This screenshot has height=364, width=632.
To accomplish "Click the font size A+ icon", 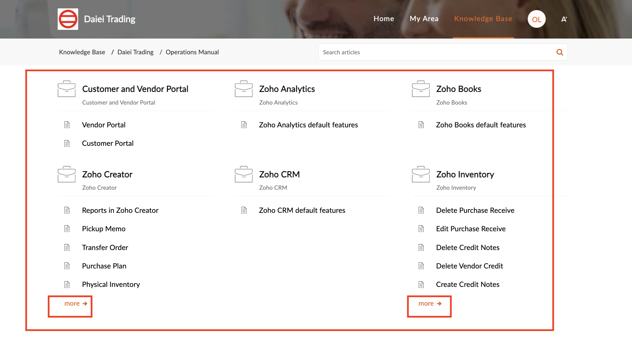I will 564,19.
